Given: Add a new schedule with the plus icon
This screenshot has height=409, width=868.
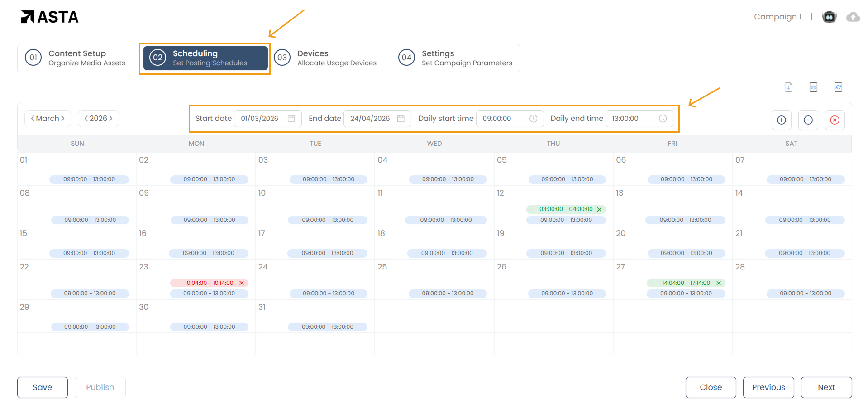Looking at the screenshot, I should (x=782, y=120).
